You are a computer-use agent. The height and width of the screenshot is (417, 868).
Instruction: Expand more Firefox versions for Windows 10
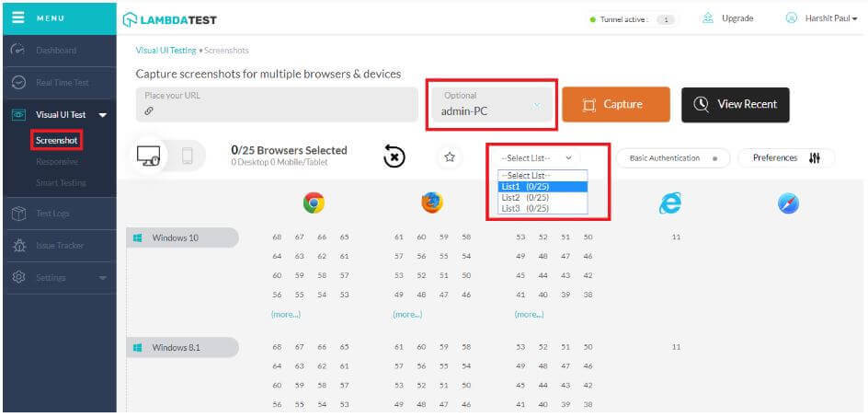(407, 315)
